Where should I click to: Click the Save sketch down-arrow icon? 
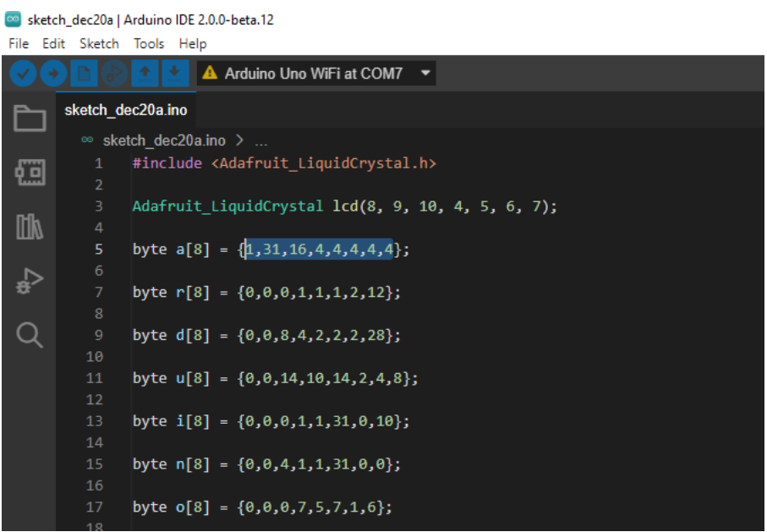click(x=174, y=74)
